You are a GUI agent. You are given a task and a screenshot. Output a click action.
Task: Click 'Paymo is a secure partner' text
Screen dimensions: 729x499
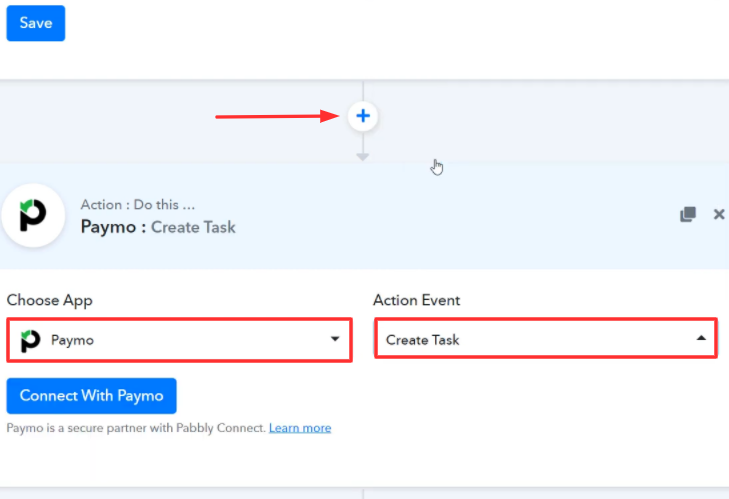pos(136,428)
